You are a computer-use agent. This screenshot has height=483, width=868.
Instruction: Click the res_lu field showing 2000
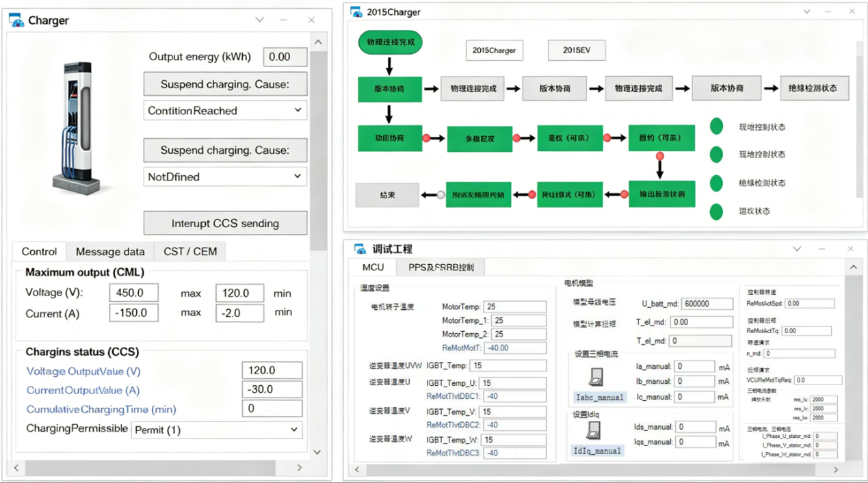[x=824, y=400]
